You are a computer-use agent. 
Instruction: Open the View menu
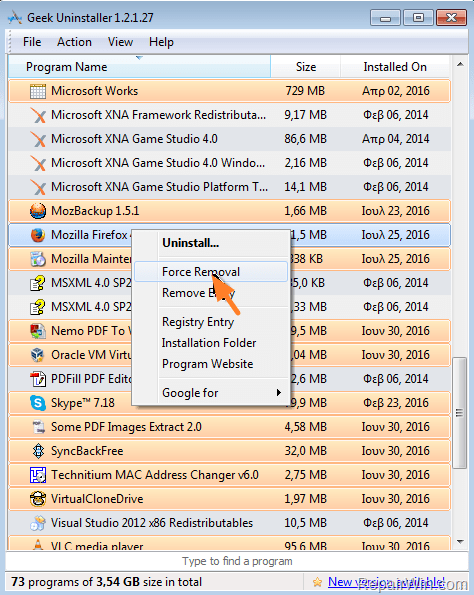pos(120,42)
